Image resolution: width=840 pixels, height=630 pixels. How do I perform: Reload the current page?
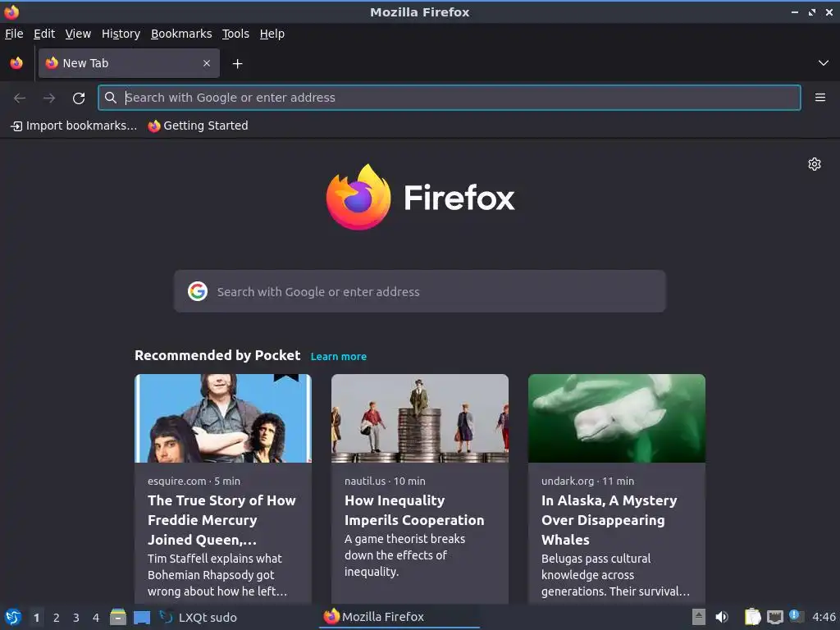coord(79,98)
